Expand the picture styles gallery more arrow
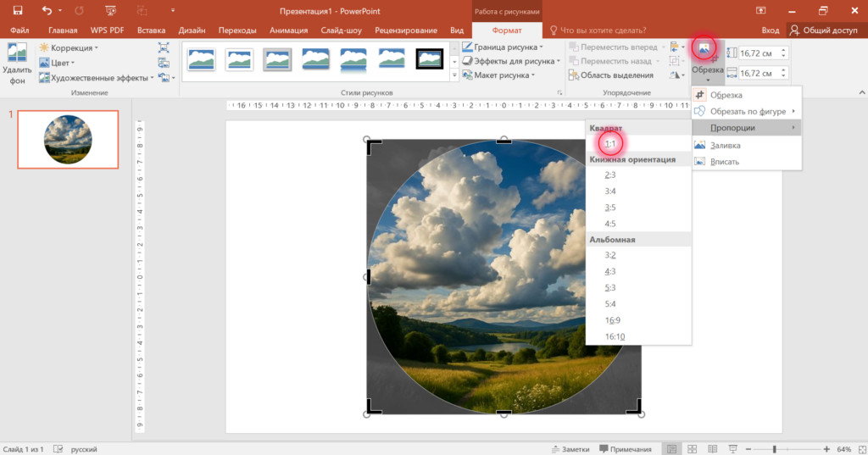The width and height of the screenshot is (868, 455). point(454,75)
